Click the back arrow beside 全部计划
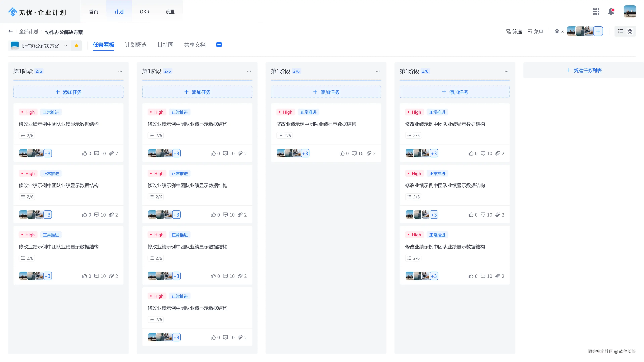The height and width of the screenshot is (362, 644). [11, 31]
